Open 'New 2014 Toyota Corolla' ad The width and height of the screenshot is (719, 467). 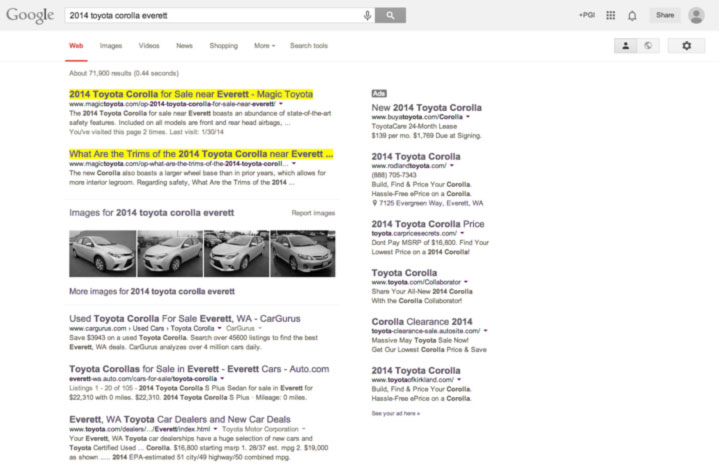pos(426,108)
